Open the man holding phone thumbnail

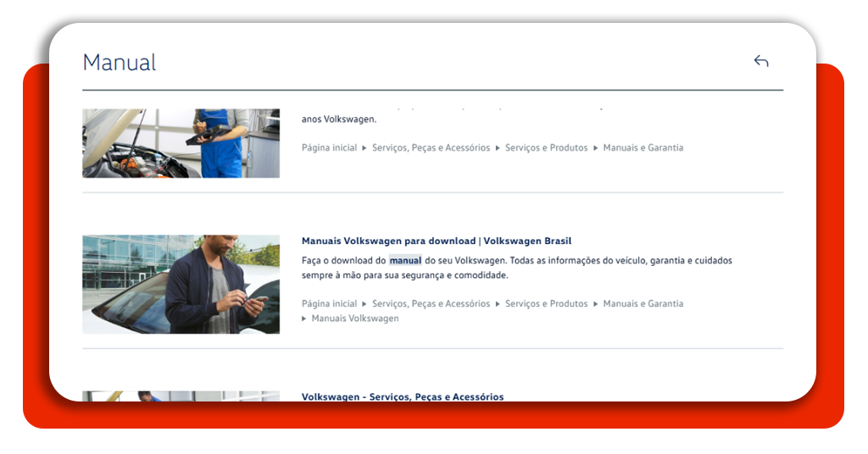tap(181, 285)
